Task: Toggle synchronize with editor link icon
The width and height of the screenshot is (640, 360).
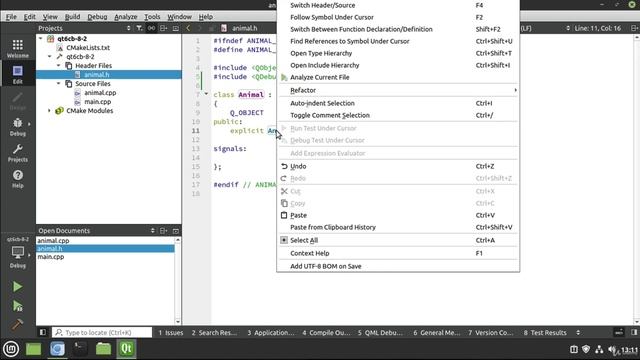Action: tap(151, 28)
